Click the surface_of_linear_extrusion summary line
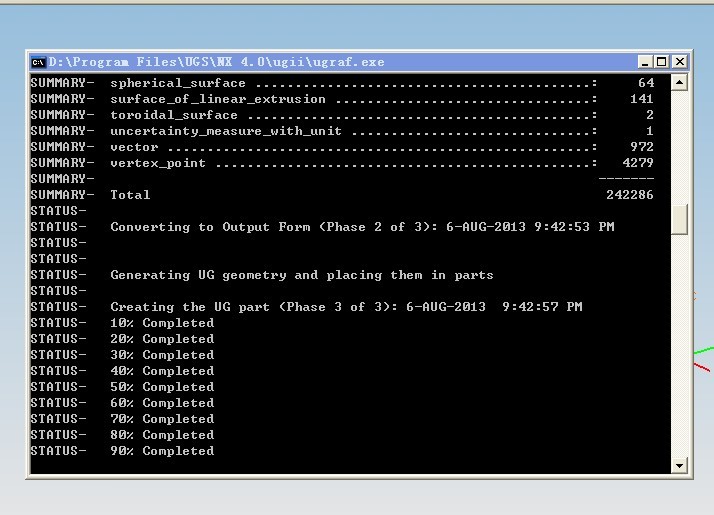The width and height of the screenshot is (714, 515). click(x=217, y=99)
